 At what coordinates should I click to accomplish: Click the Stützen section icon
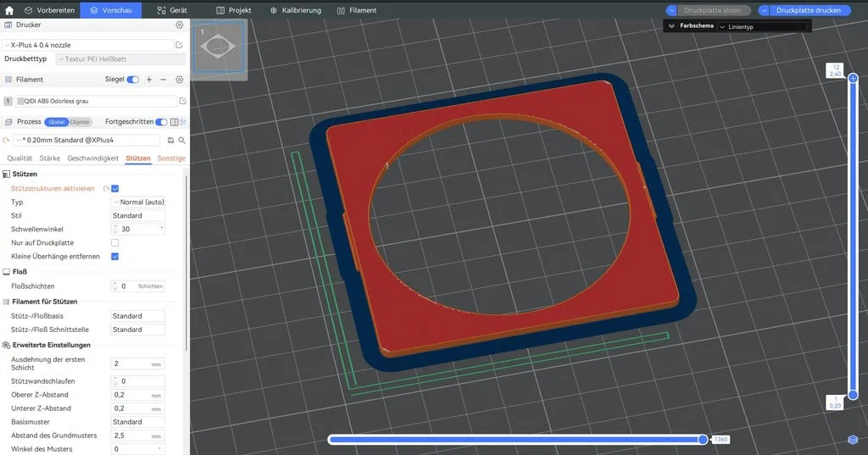[6, 174]
